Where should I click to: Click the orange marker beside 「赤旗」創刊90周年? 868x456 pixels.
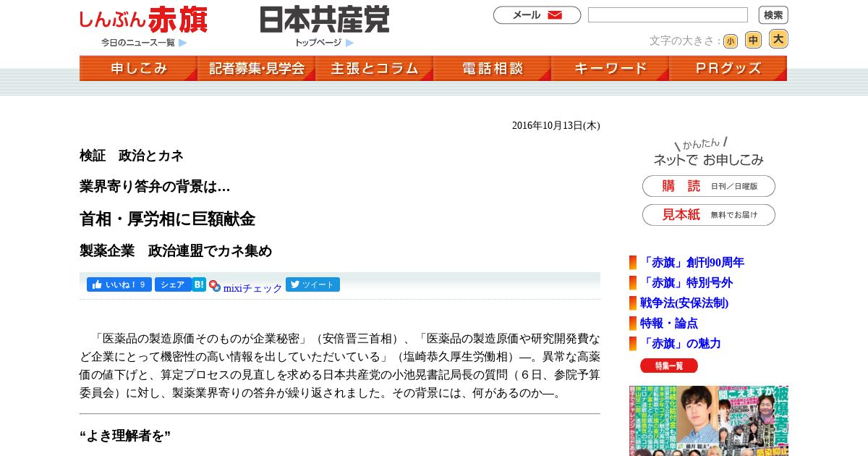click(633, 263)
